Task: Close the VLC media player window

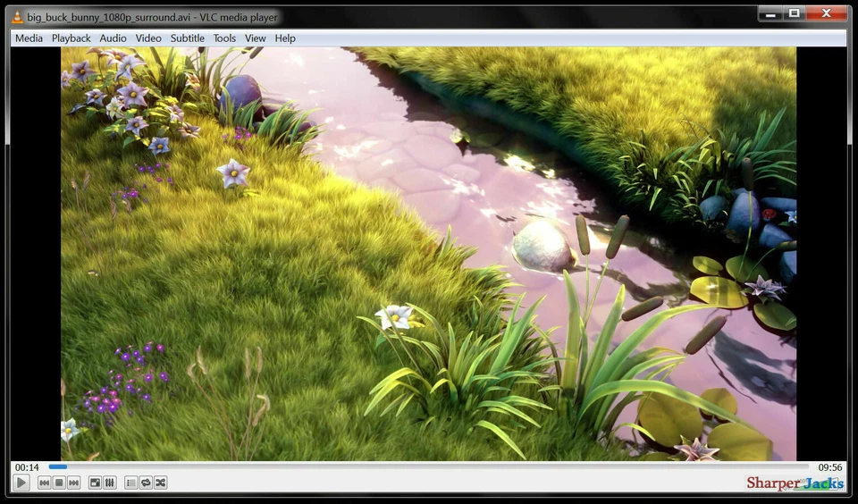Action: click(826, 13)
